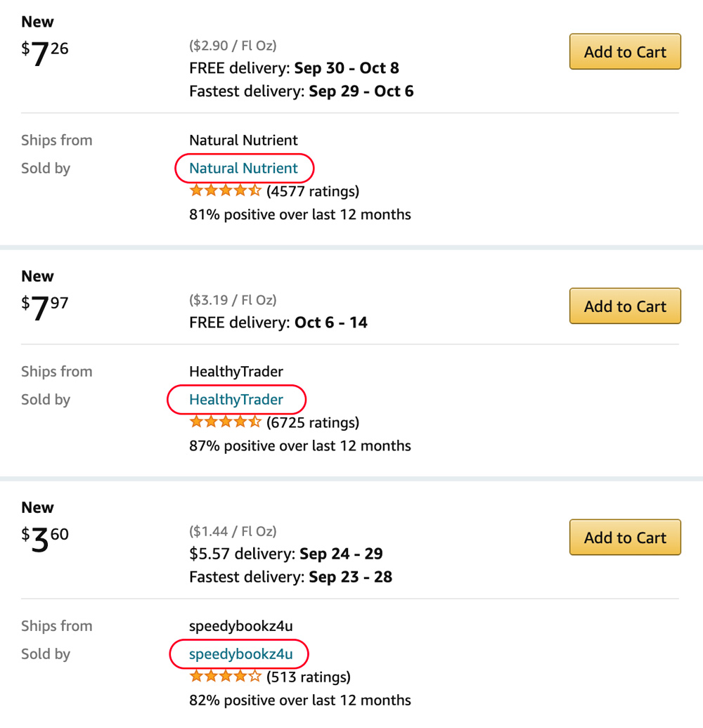Screen dimensions: 703x728
Task: Click the 81% positive feedback text
Action: coord(300,214)
